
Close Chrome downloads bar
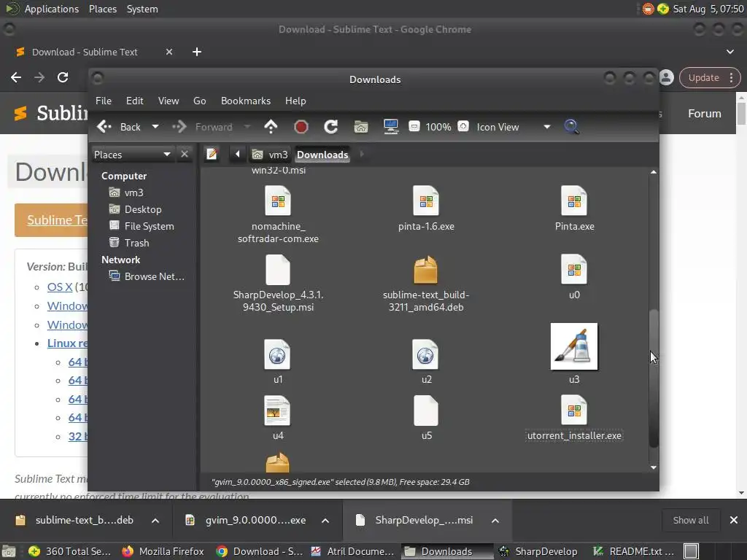point(734,521)
